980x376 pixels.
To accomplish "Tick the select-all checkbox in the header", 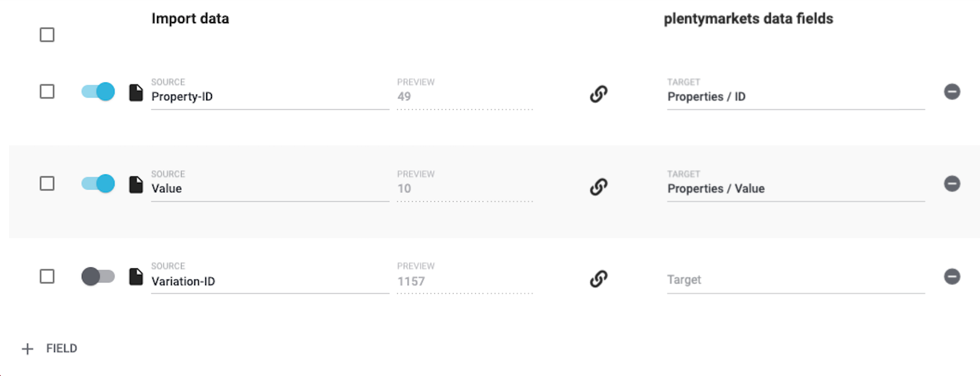I will [x=47, y=35].
